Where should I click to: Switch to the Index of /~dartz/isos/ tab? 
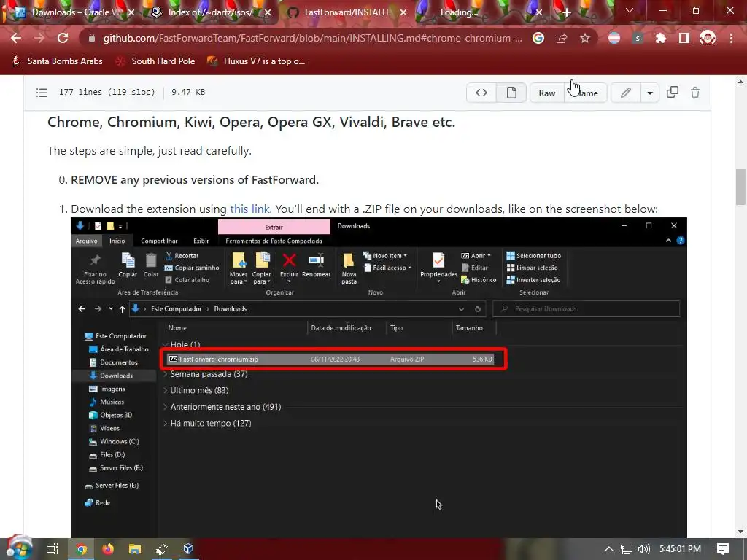210,12
